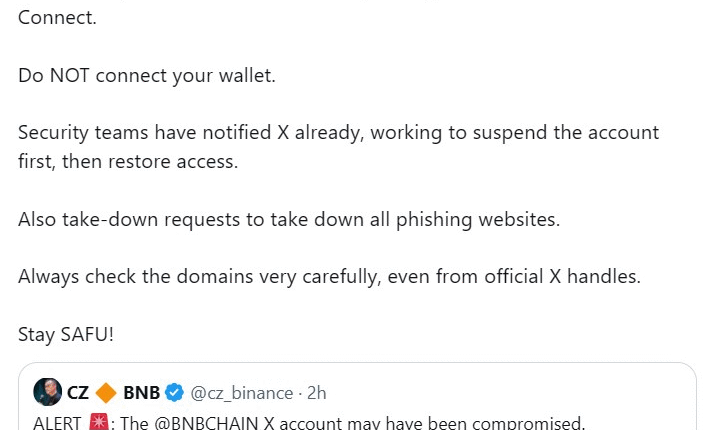The width and height of the screenshot is (716, 430).
Task: Click the red siren emoji after ALERT
Action: (99, 422)
